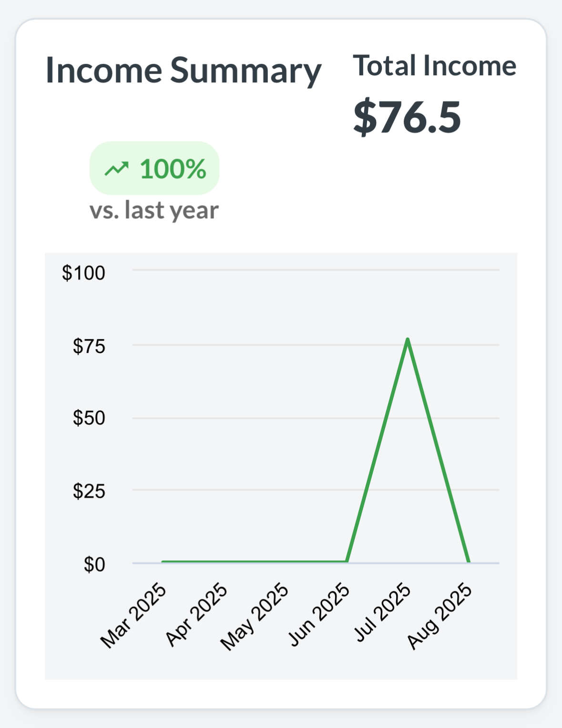The width and height of the screenshot is (562, 728).
Task: Click the 100% growth badge
Action: [154, 168]
